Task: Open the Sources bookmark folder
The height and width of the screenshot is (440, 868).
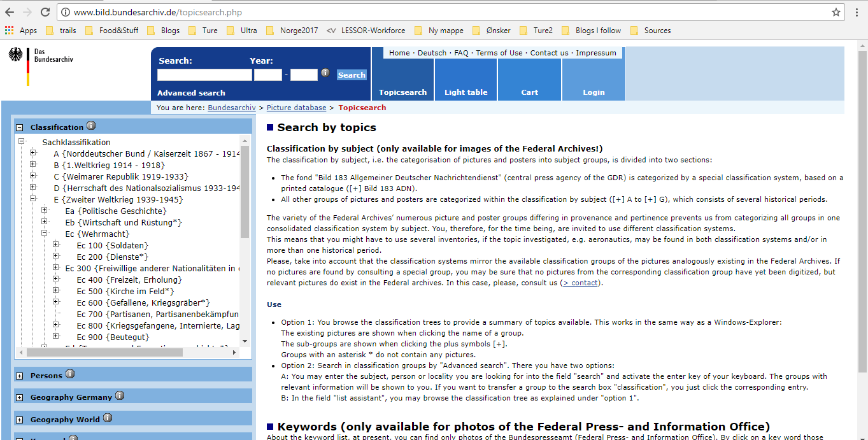Action: (x=650, y=31)
